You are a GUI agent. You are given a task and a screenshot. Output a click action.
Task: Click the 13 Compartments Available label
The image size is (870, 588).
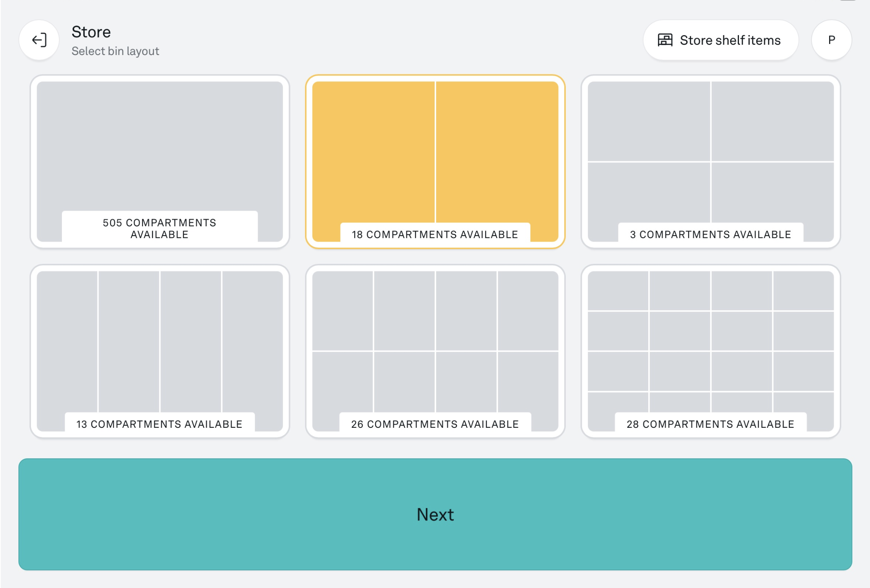click(x=159, y=424)
